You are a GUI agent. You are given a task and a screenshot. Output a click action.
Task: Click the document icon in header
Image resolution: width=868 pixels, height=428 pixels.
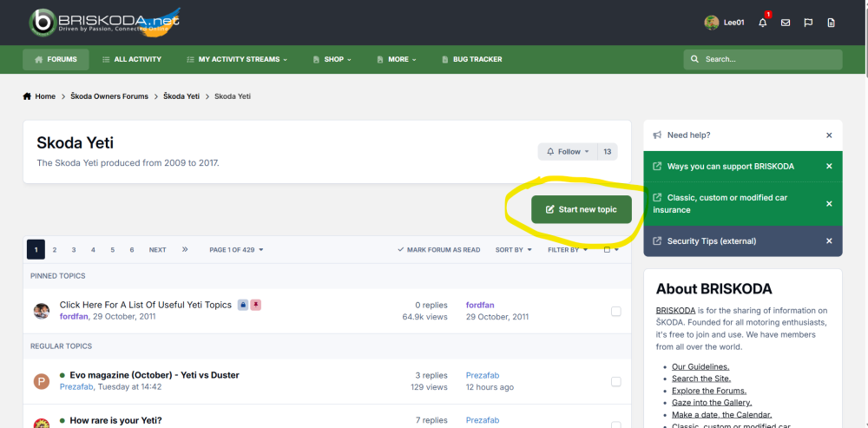(x=831, y=23)
